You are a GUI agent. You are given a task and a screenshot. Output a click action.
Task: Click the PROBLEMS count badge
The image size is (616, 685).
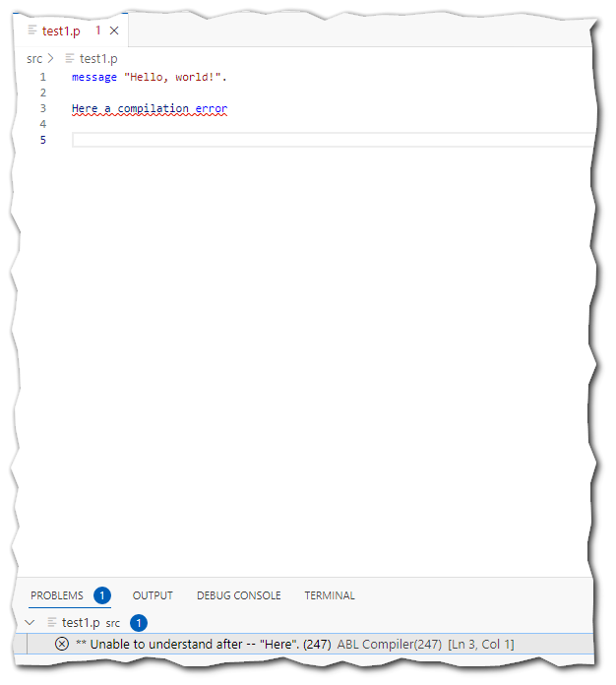pyautogui.click(x=102, y=595)
